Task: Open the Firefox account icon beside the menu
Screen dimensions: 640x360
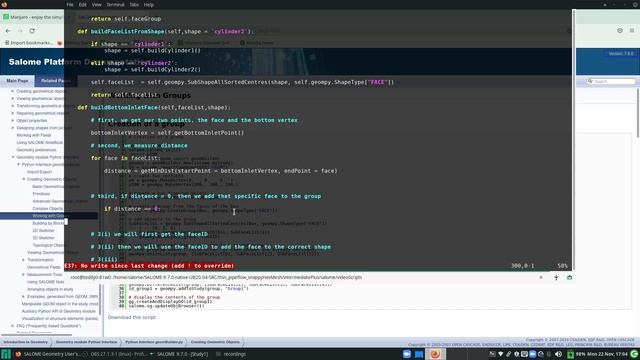Action: [x=620, y=31]
